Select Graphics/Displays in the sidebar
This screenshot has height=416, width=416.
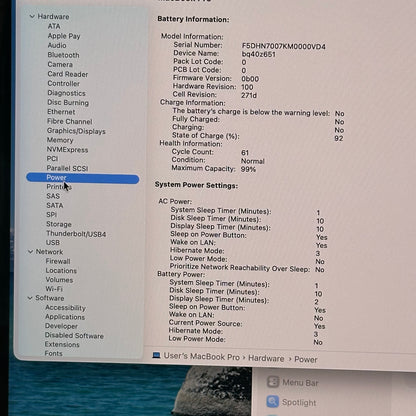tap(76, 131)
